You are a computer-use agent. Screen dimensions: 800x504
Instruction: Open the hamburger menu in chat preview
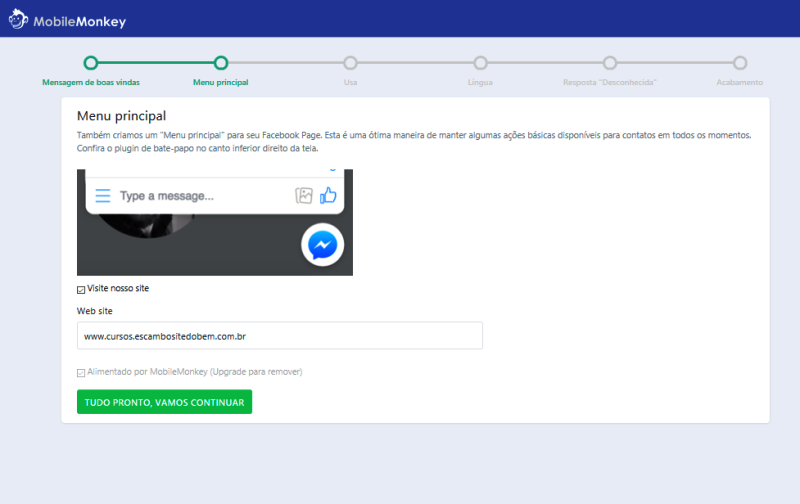(103, 196)
